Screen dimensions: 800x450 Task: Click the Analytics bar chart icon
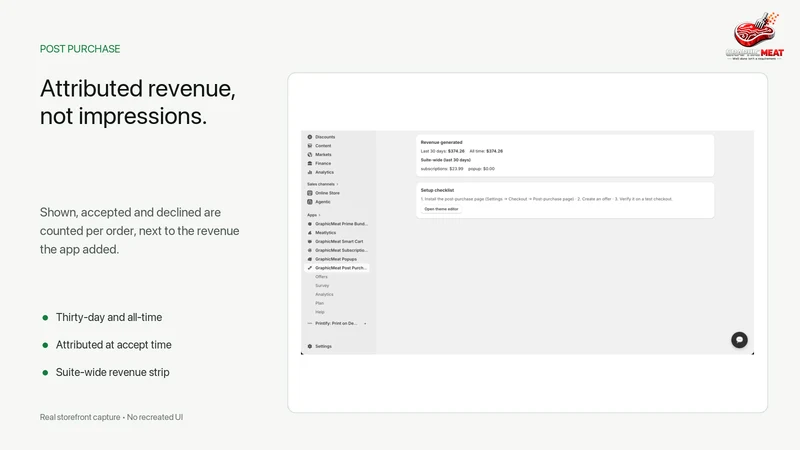(x=310, y=172)
